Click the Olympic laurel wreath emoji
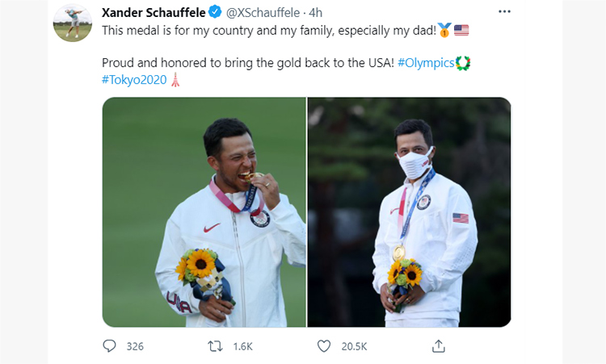 (x=463, y=63)
